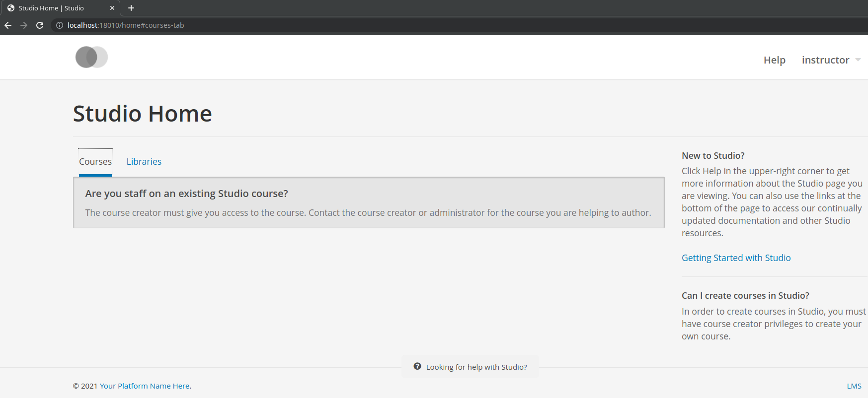Image resolution: width=868 pixels, height=398 pixels.
Task: Select the Studio Home browser tab
Action: (x=60, y=8)
